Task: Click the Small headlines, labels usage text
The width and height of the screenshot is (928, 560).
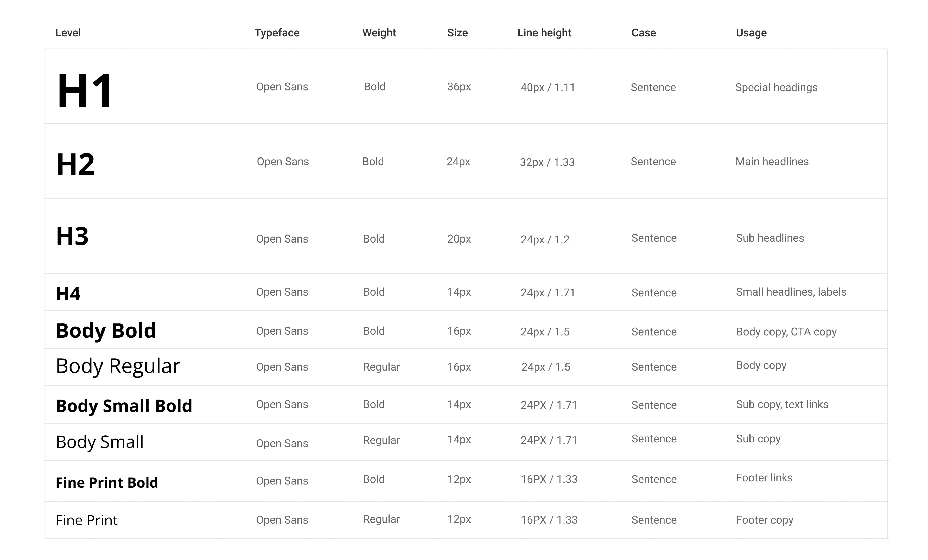Action: point(791,292)
